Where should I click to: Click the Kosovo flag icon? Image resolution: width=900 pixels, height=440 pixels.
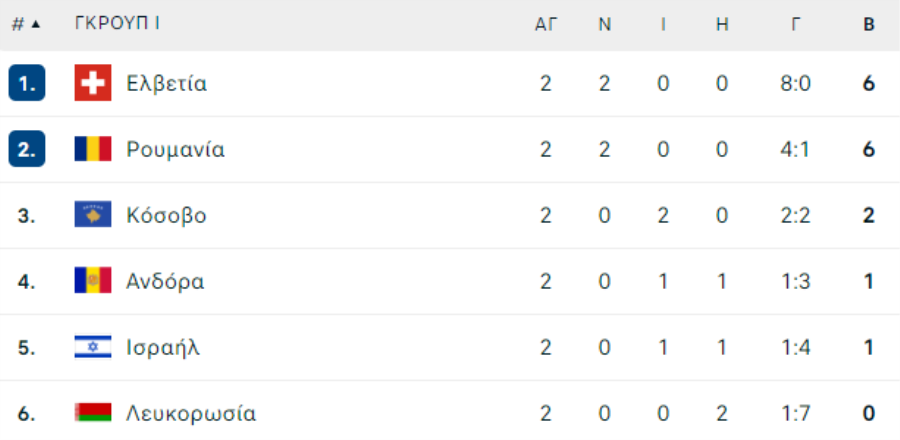tap(92, 215)
